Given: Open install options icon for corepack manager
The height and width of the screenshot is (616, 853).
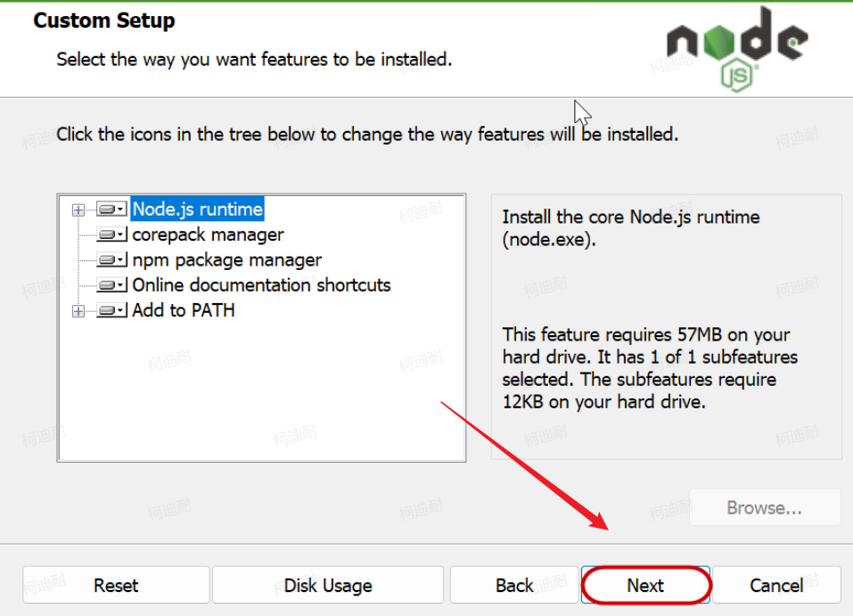Looking at the screenshot, I should coord(112,234).
